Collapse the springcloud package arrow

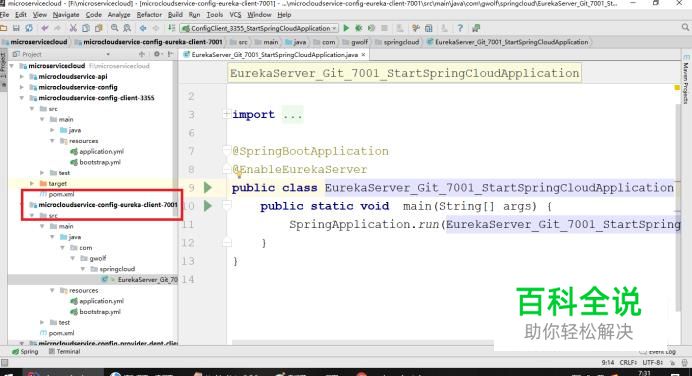point(83,269)
